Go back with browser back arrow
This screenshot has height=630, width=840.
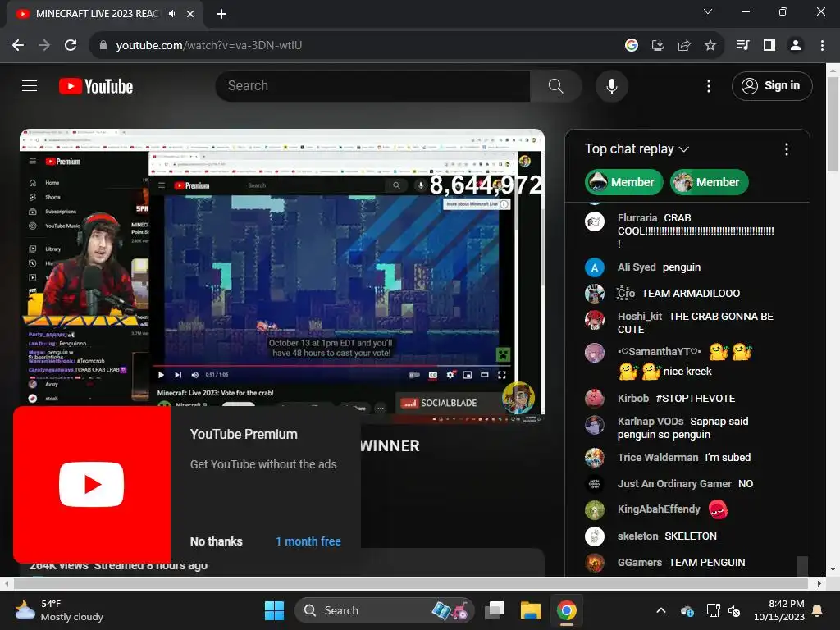tap(18, 45)
